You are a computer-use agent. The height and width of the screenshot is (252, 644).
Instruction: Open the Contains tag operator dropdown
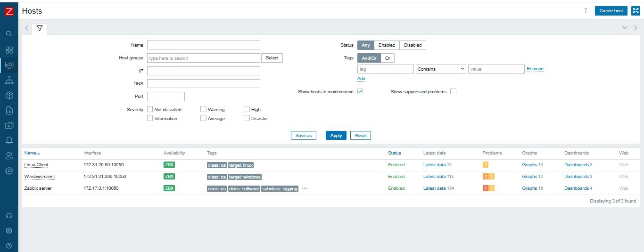pyautogui.click(x=441, y=69)
